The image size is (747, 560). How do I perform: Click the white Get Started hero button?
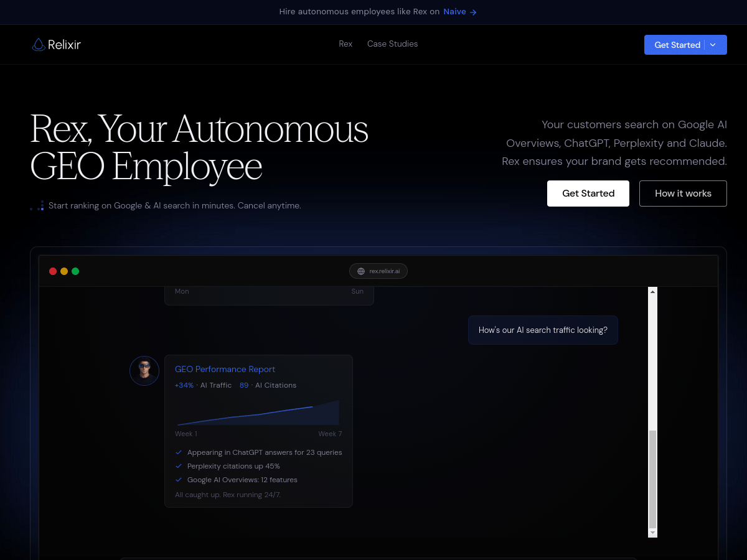(588, 194)
